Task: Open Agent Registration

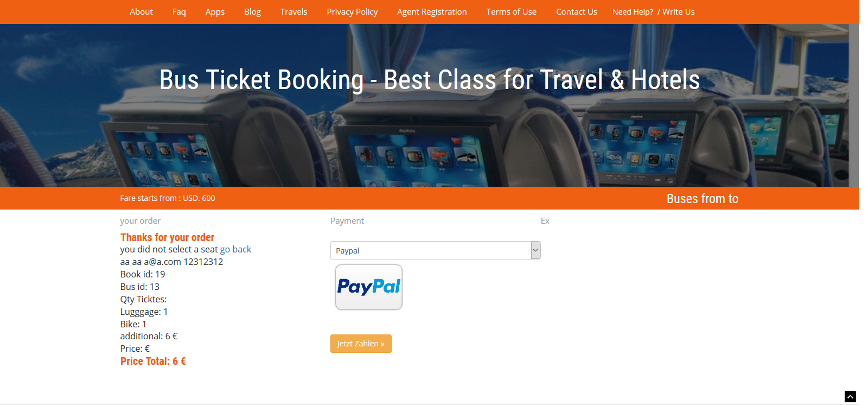Action: pyautogui.click(x=432, y=12)
